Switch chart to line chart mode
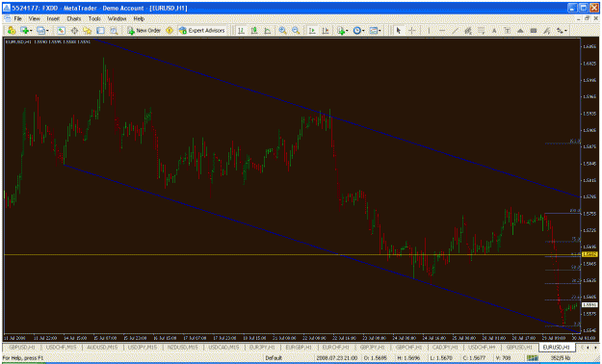The height and width of the screenshot is (364, 602). pyautogui.click(x=267, y=31)
